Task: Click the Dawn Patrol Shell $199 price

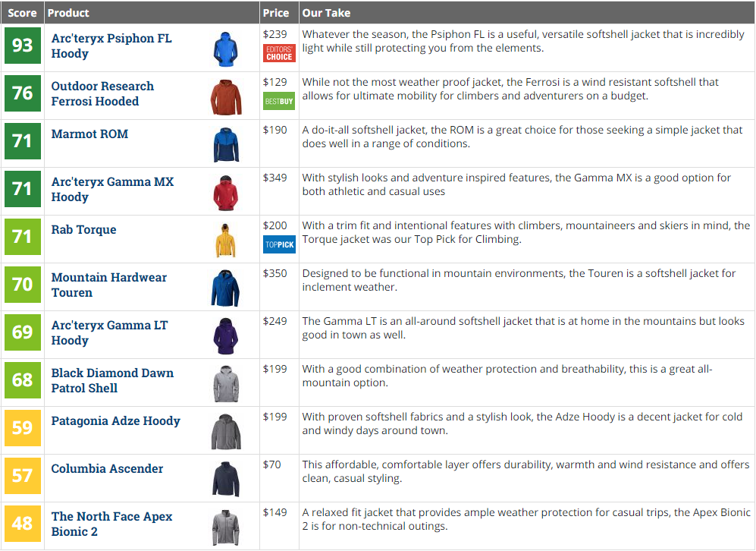Action: point(274,369)
